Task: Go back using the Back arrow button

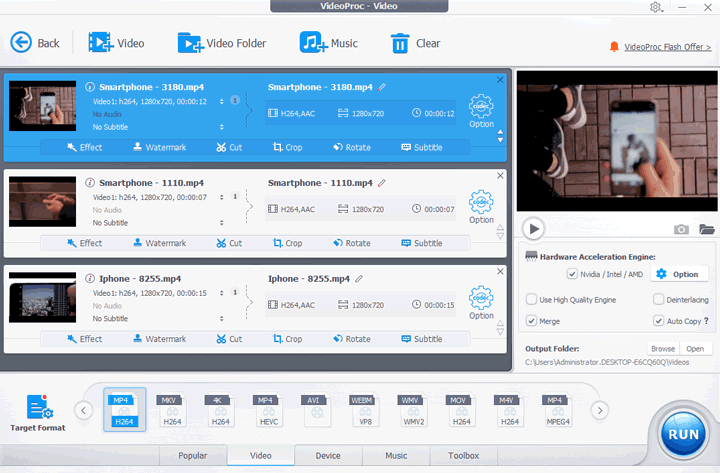Action: (21, 43)
